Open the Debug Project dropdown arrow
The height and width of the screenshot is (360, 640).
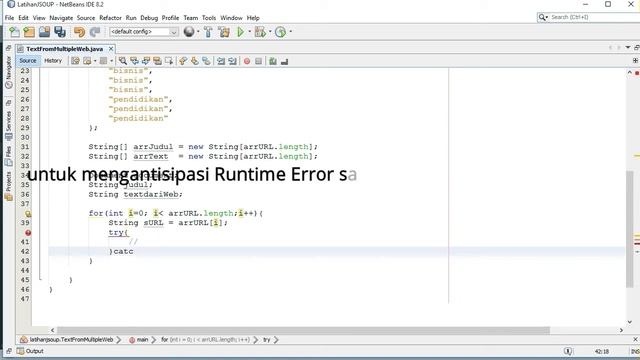pos(270,32)
